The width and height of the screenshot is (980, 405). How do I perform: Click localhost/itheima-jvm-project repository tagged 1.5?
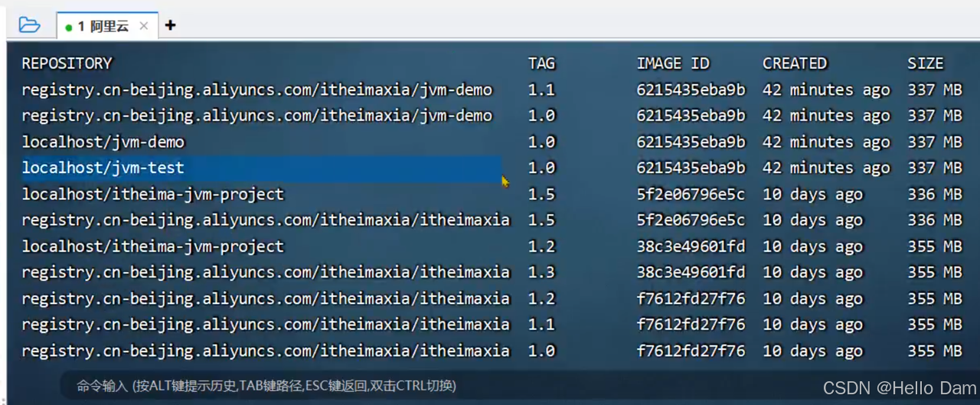tap(152, 194)
